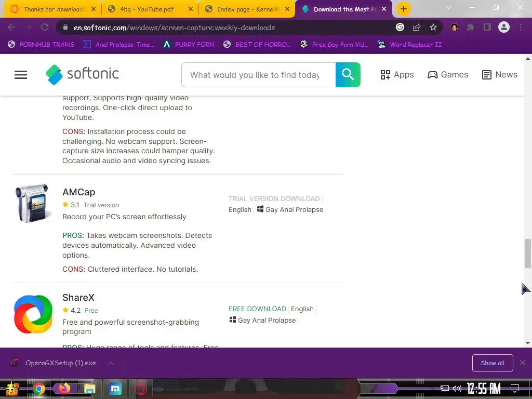Open the News section

click(x=499, y=75)
